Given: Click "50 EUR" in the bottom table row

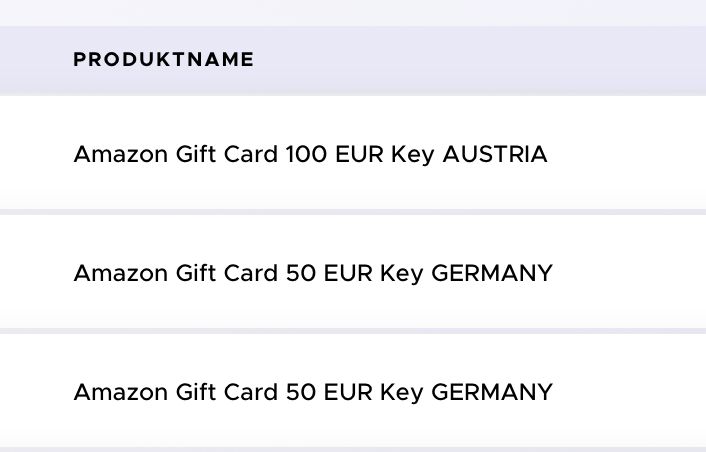Looking at the screenshot, I should click(x=329, y=392).
